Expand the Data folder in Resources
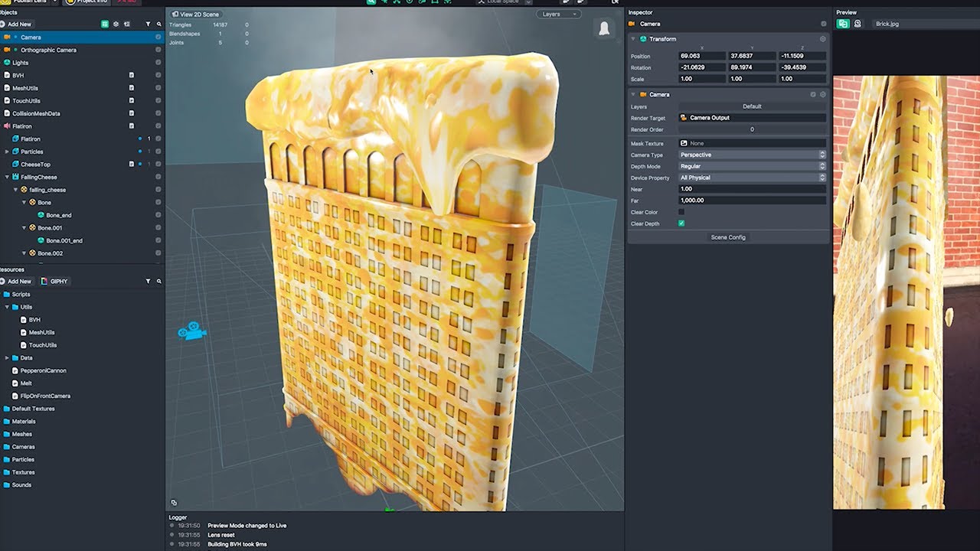Viewport: 980px width, 551px height. 7,357
